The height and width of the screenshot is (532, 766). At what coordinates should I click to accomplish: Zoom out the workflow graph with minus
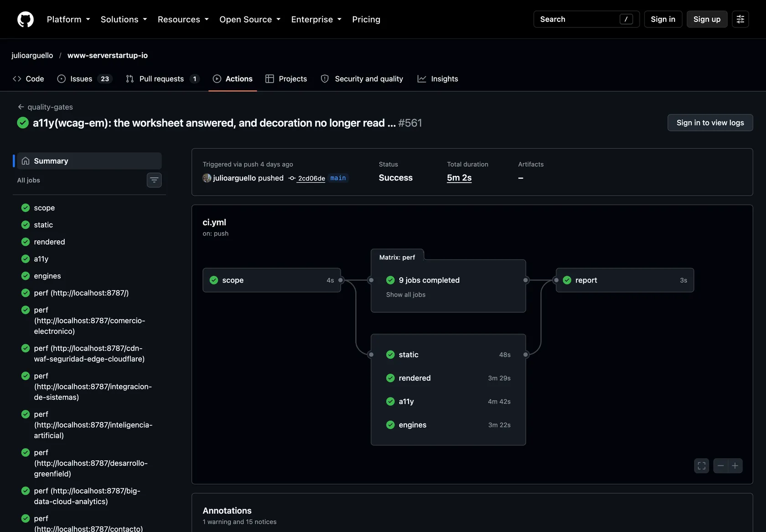point(721,466)
